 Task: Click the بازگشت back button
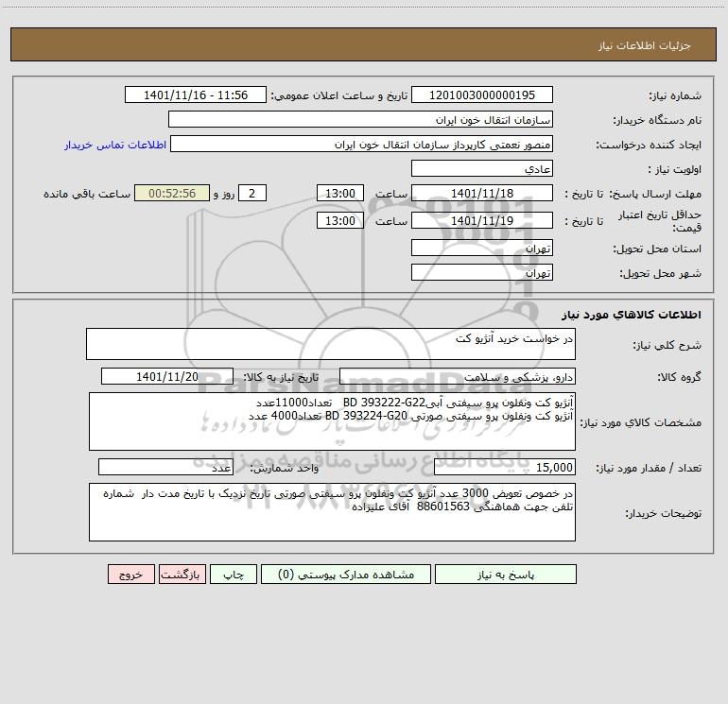pyautogui.click(x=182, y=574)
